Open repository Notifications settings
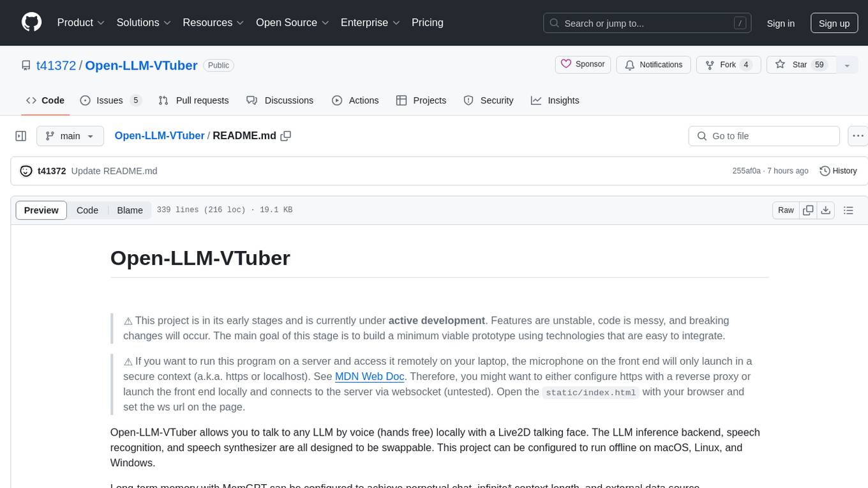 (654, 65)
